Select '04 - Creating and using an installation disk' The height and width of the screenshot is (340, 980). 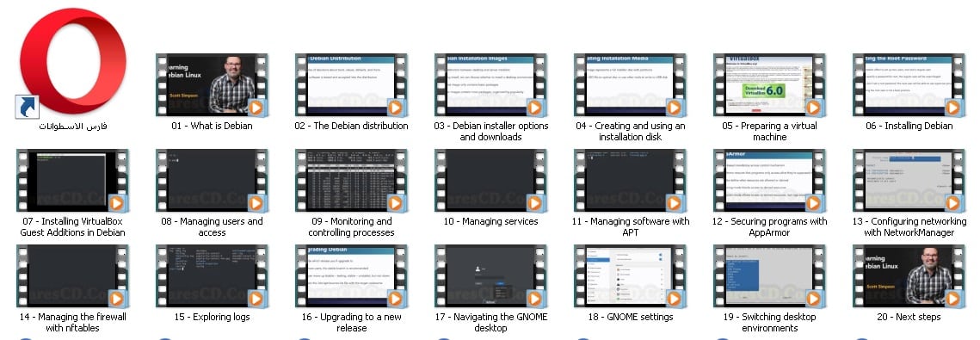tap(630, 85)
